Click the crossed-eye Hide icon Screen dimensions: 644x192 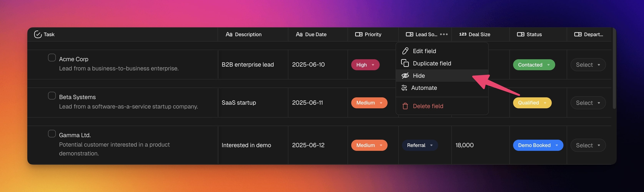point(405,76)
